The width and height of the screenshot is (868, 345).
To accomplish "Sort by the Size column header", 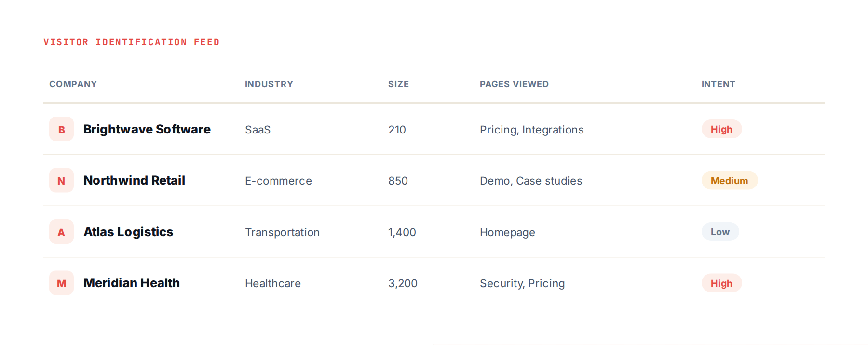I will click(x=398, y=84).
